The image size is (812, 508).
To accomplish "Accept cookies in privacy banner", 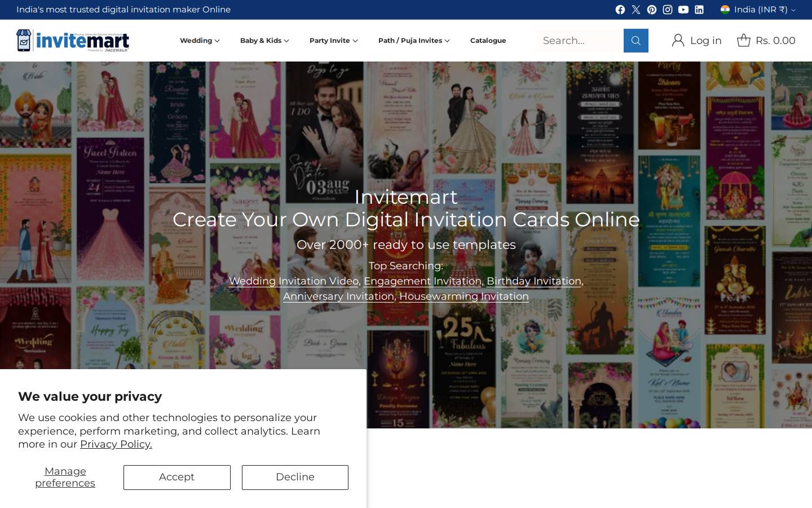I will pos(177,478).
